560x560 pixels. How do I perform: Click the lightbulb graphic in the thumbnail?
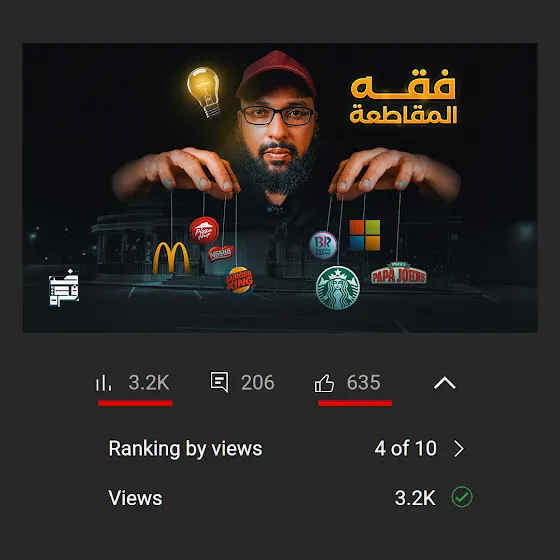[x=204, y=92]
